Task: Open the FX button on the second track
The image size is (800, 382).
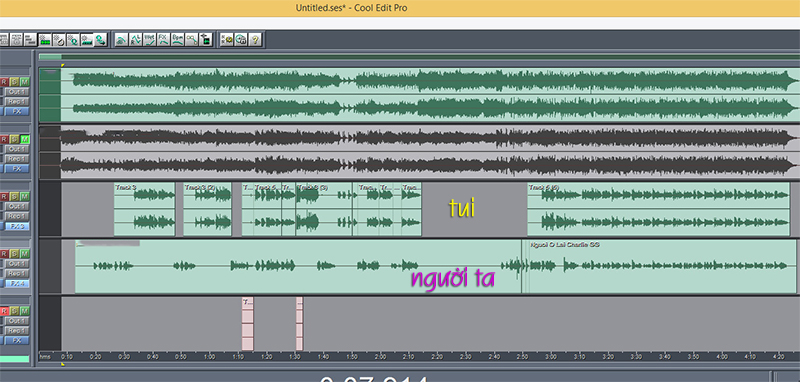Action: 17,168
